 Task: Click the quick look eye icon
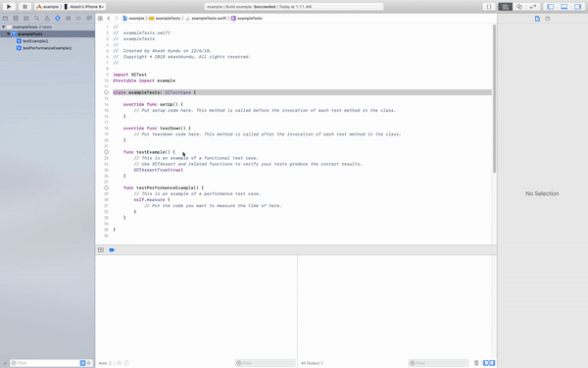119,363
